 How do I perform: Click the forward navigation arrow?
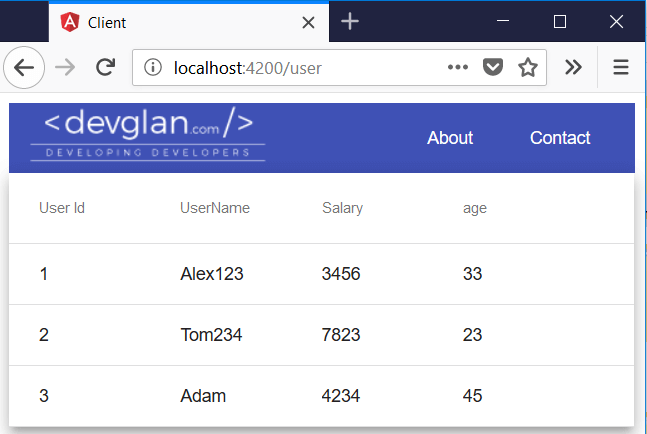65,68
